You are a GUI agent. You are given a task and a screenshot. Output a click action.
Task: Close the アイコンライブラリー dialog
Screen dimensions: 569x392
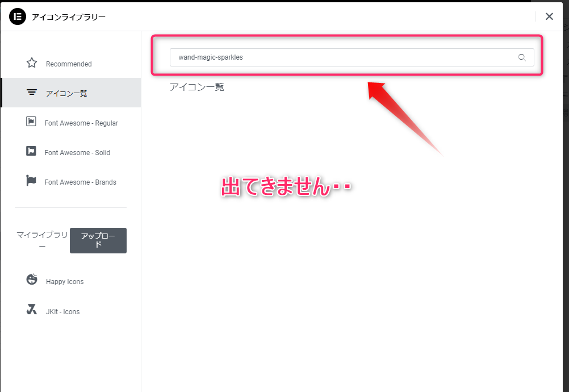point(549,16)
